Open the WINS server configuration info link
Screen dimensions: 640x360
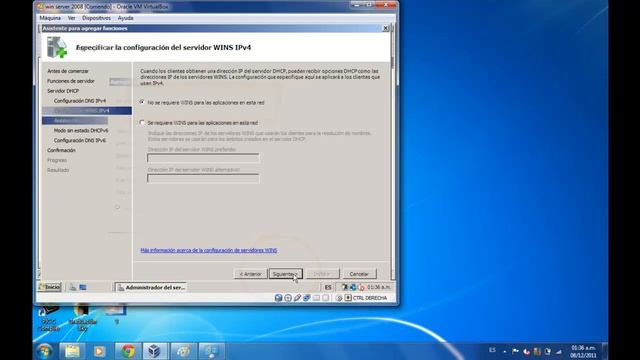click(x=209, y=250)
